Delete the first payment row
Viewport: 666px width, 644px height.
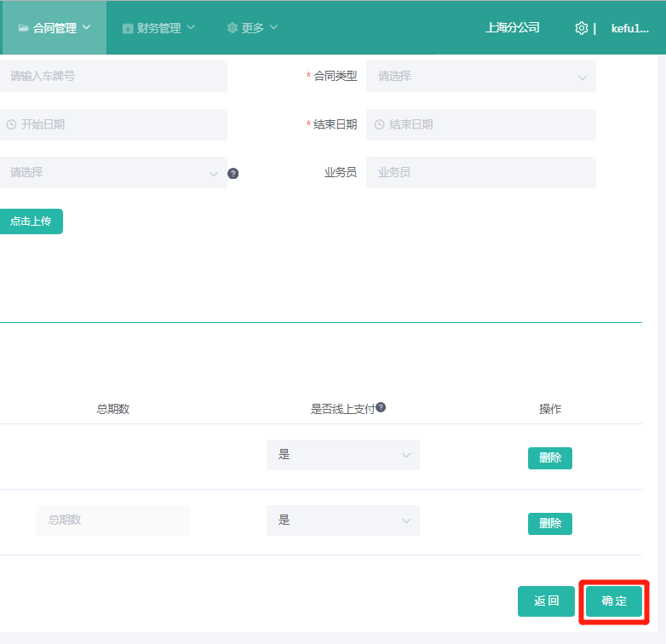coord(549,458)
